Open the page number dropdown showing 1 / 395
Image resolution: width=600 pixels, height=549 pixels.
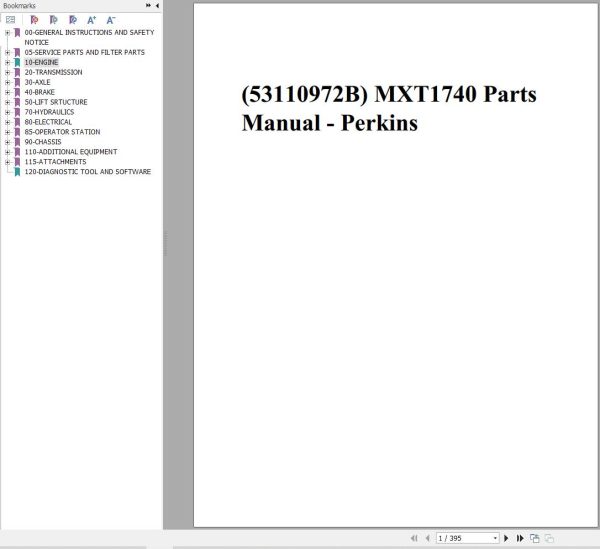click(495, 538)
